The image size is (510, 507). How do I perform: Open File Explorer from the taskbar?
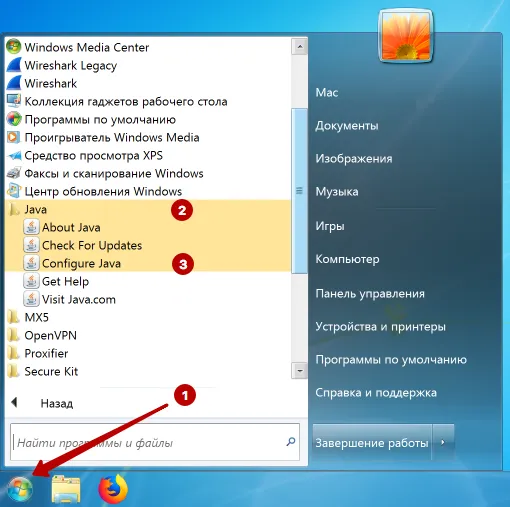click(x=66, y=489)
